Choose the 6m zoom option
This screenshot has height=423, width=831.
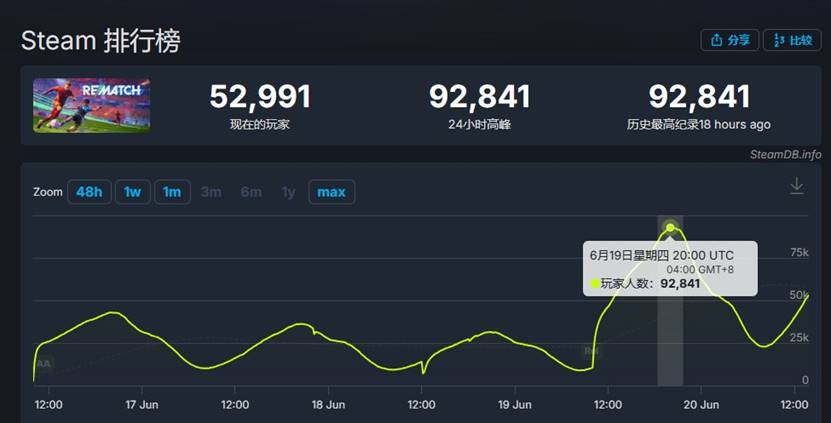(251, 191)
